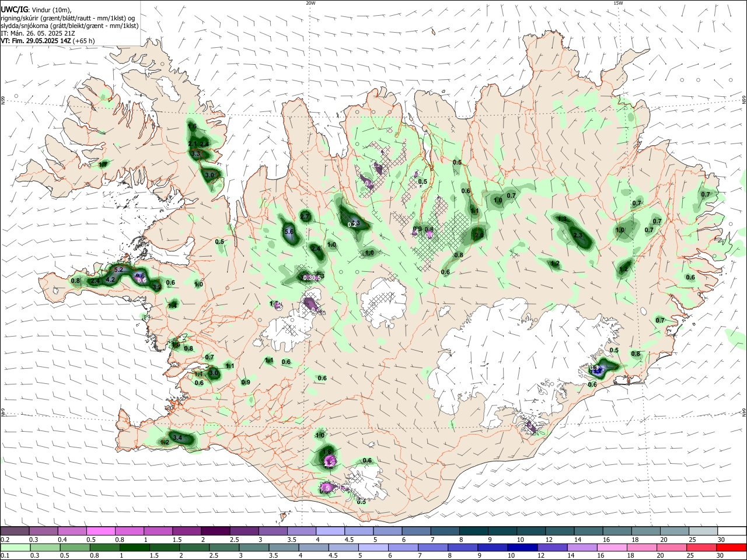747x560 pixels.
Task: Click the 15W longitude label at top
Action: (x=618, y=3)
